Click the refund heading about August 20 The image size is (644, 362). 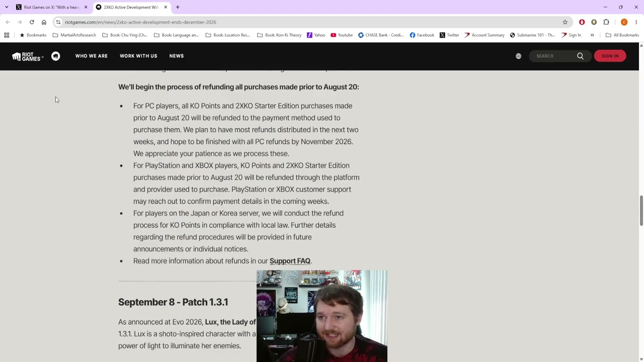238,87
